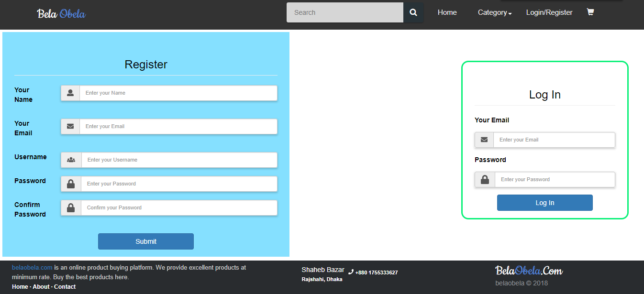
Task: Click the Confirm Password label
Action: point(30,209)
